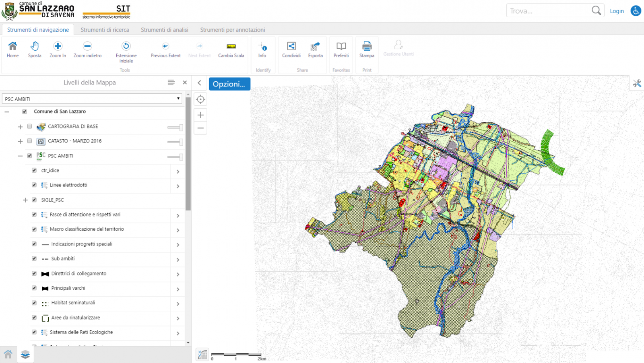Click the Condividi share icon

coord(291,47)
